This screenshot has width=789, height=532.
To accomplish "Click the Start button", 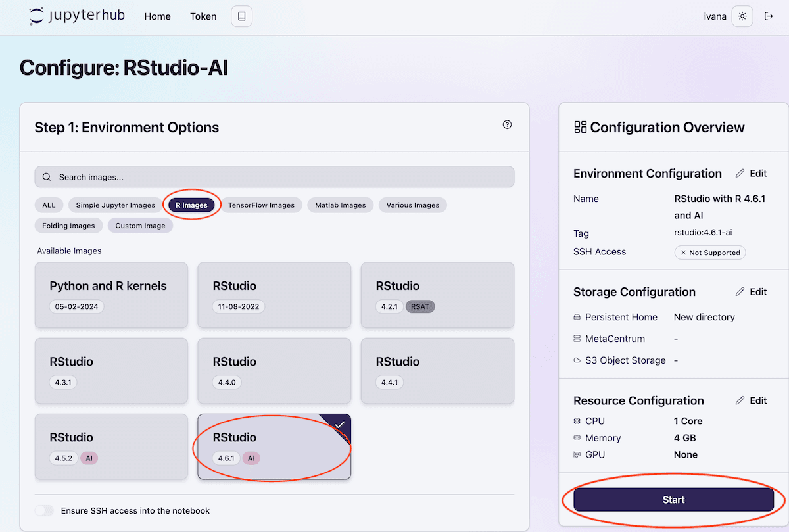I will (673, 500).
